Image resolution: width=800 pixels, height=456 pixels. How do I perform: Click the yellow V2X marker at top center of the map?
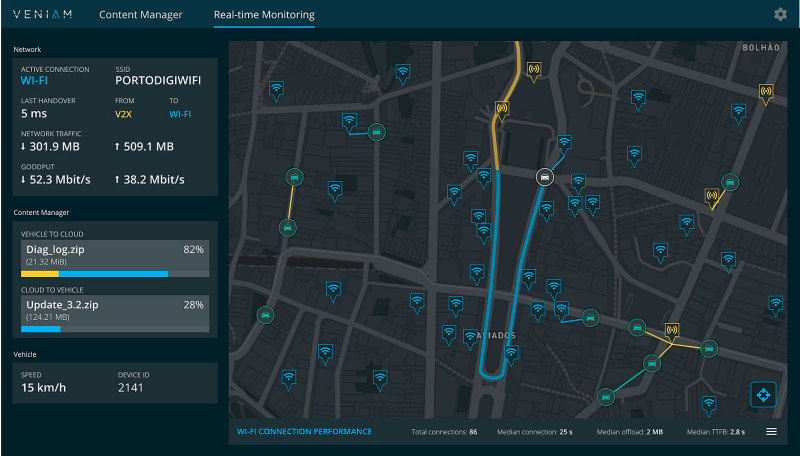[533, 70]
